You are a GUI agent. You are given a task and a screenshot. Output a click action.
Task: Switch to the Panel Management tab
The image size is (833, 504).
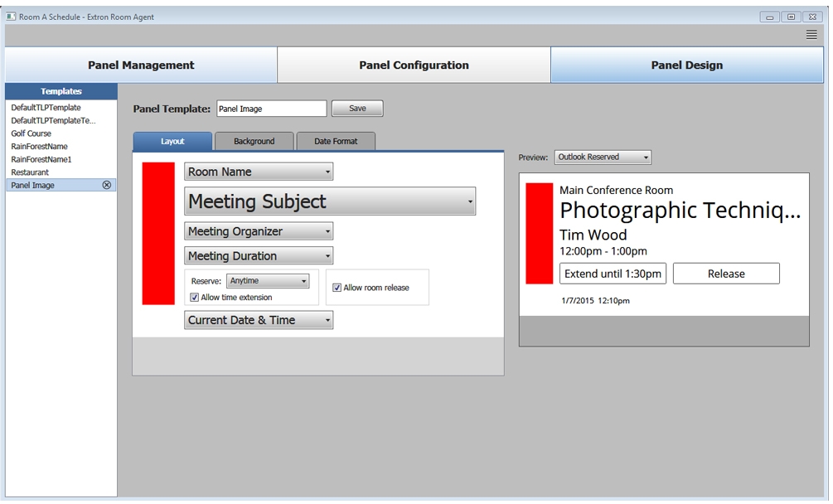[141, 65]
